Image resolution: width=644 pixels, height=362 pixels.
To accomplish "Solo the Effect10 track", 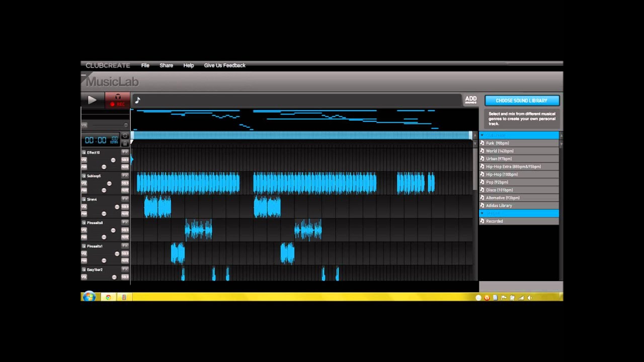I will 125,160.
